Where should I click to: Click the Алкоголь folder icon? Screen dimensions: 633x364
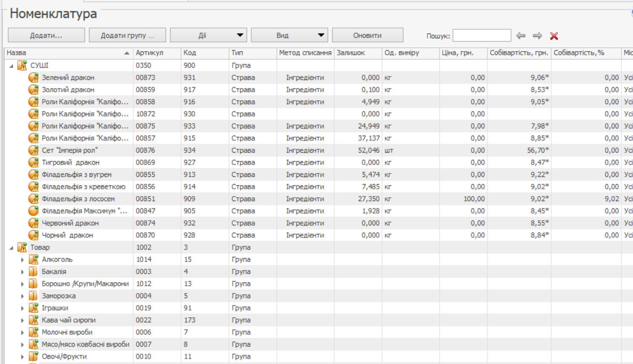(x=34, y=259)
